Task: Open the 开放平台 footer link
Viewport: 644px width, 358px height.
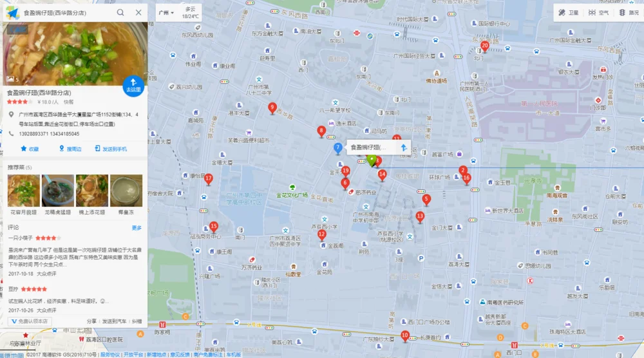Action: [133, 354]
